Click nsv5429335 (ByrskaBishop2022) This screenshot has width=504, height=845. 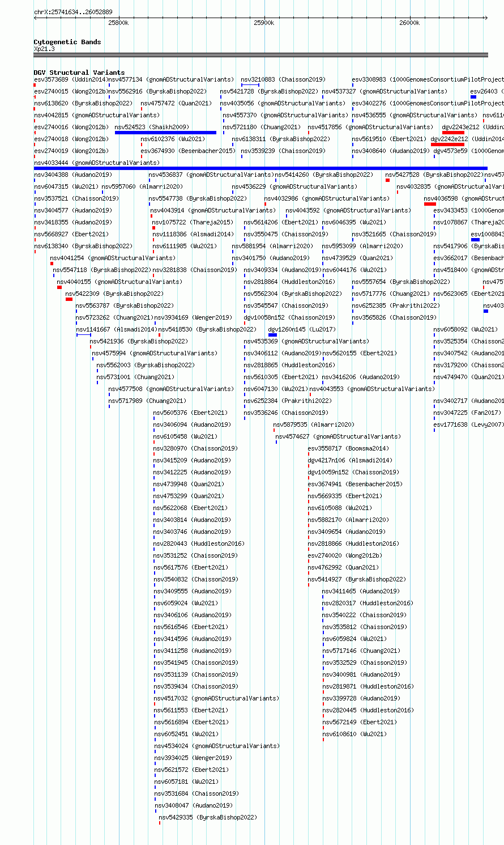tap(208, 817)
